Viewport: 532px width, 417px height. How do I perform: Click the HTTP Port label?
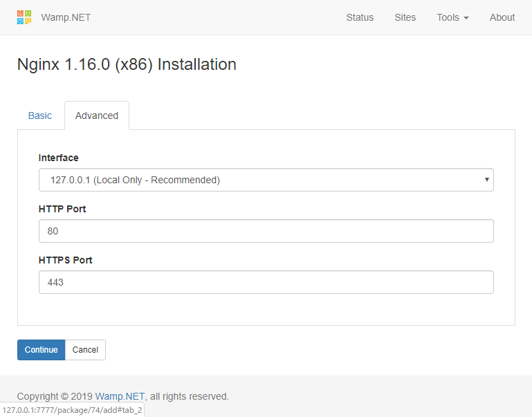click(x=62, y=209)
